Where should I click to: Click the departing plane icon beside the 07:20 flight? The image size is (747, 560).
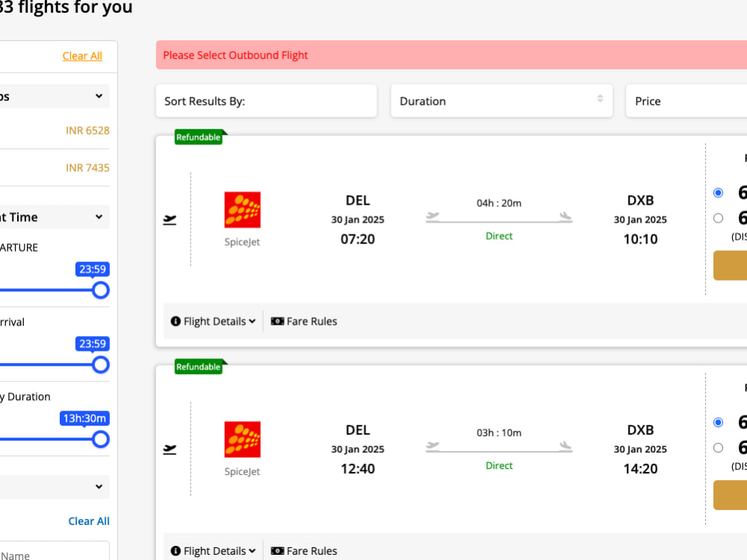point(170,220)
